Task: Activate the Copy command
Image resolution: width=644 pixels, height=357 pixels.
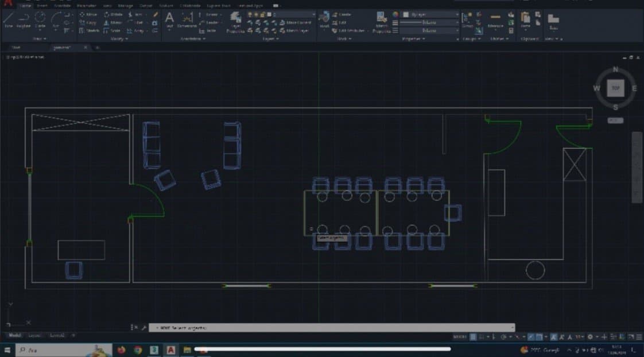Action: tap(88, 22)
